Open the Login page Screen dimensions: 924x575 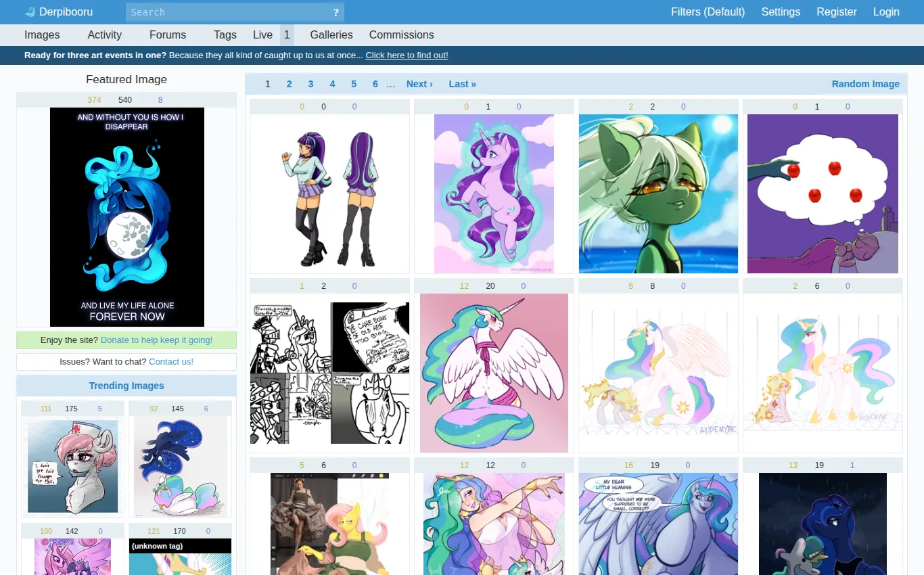pyautogui.click(x=886, y=12)
